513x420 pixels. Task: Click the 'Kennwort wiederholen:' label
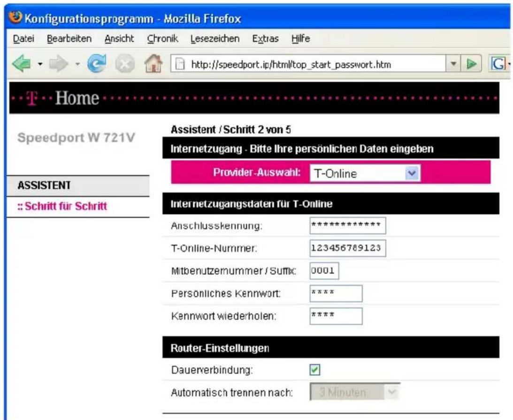224,316
